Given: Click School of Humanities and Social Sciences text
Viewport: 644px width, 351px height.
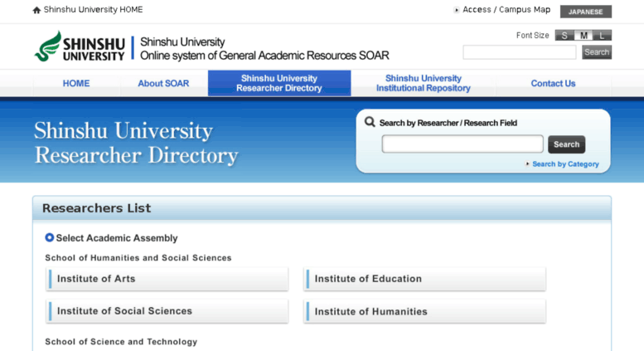Looking at the screenshot, I should click(138, 258).
